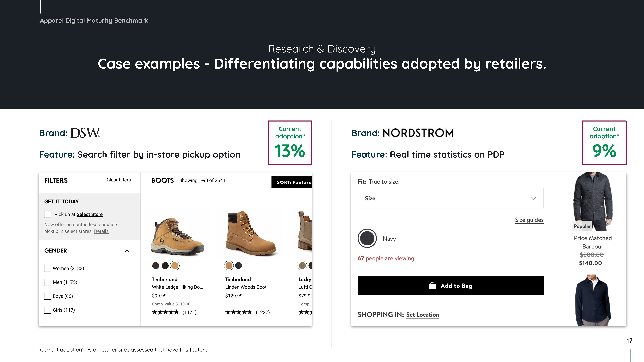Image resolution: width=644 pixels, height=362 pixels.
Task: Select the Navy color swatch
Action: (x=367, y=238)
